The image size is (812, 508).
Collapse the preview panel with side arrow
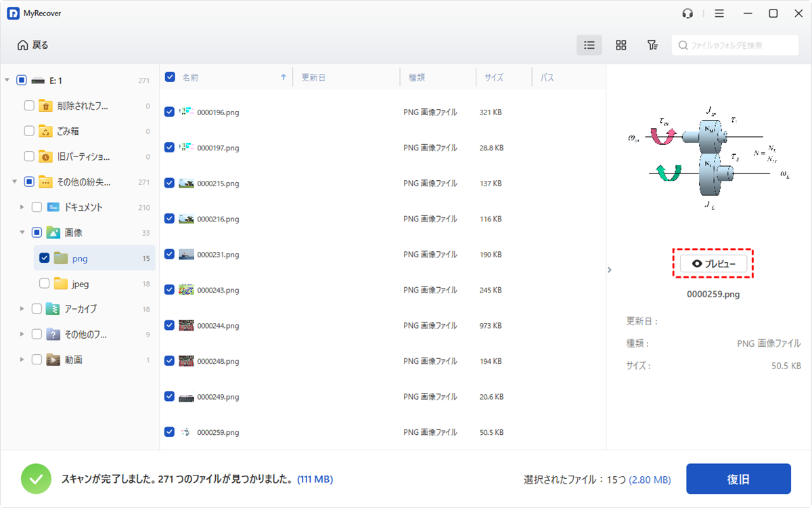point(609,270)
